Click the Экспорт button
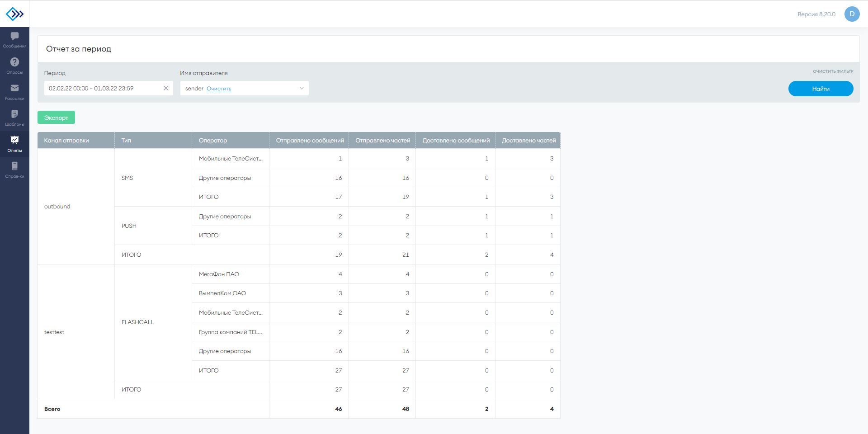Image resolution: width=868 pixels, height=434 pixels. (x=56, y=118)
